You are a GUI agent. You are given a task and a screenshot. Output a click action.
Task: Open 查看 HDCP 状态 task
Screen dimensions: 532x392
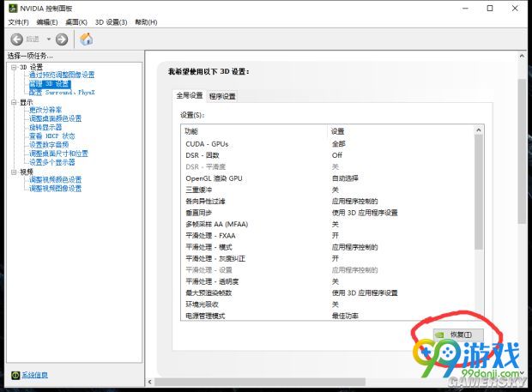coord(51,136)
